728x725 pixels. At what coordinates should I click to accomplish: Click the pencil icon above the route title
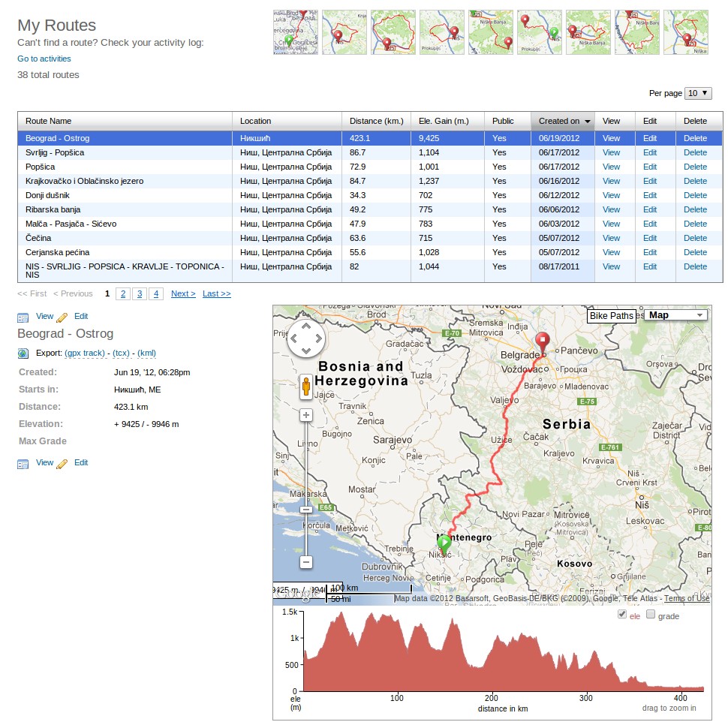(x=62, y=317)
